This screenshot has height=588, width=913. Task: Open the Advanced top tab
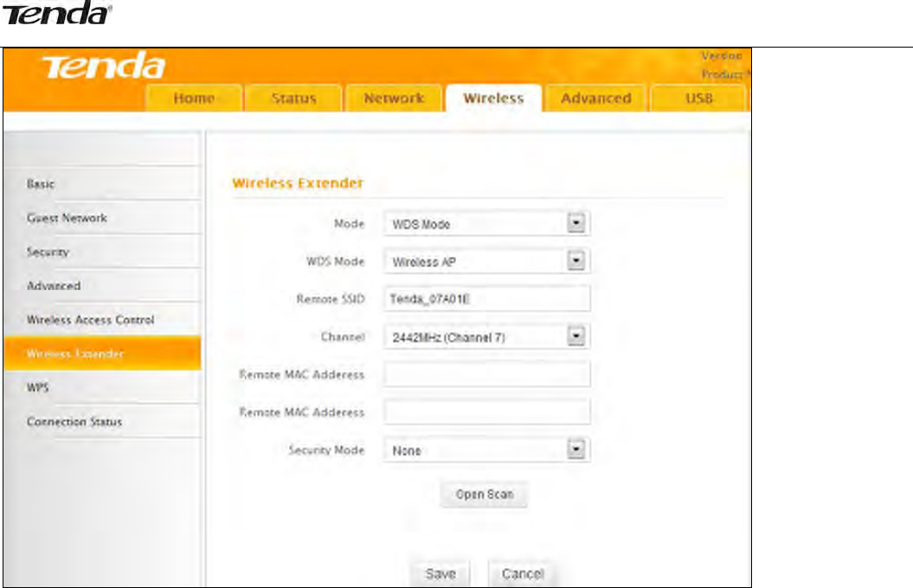(x=595, y=98)
